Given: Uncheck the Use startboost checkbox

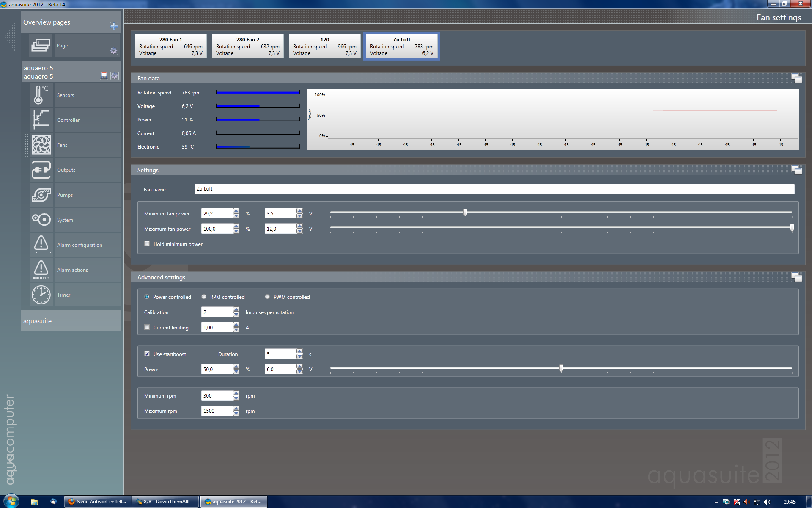Looking at the screenshot, I should (147, 354).
